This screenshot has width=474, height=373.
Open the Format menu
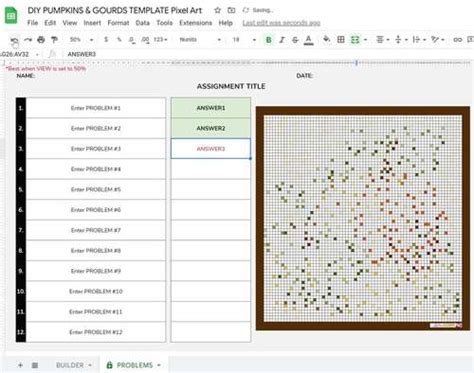118,23
